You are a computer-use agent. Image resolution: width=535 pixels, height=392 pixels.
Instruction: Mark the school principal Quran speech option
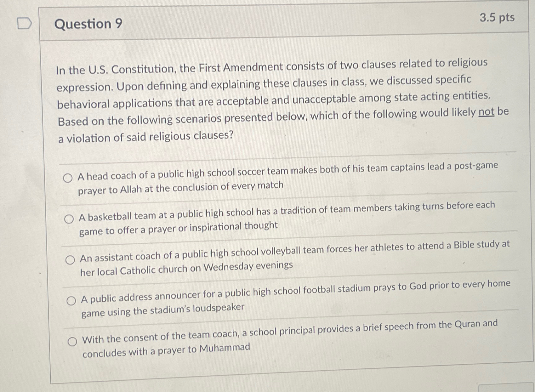click(x=72, y=341)
